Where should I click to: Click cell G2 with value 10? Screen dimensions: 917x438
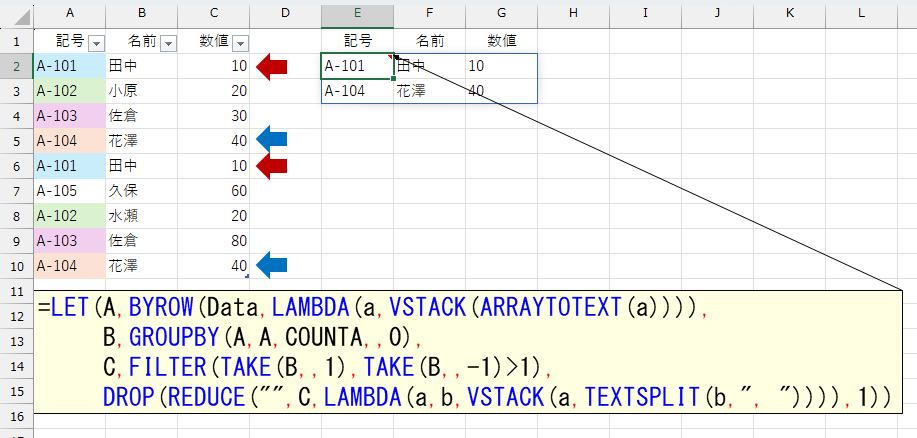(x=501, y=66)
